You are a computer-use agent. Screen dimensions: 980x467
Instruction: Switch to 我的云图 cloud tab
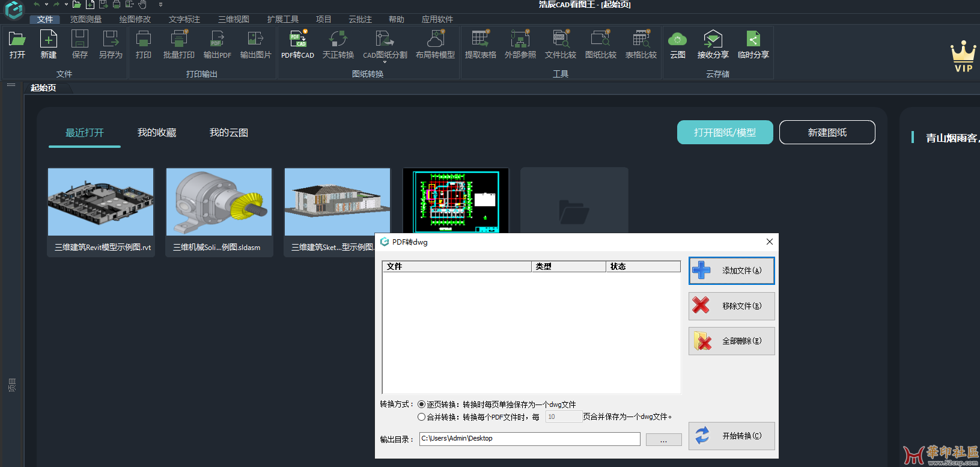click(x=229, y=133)
